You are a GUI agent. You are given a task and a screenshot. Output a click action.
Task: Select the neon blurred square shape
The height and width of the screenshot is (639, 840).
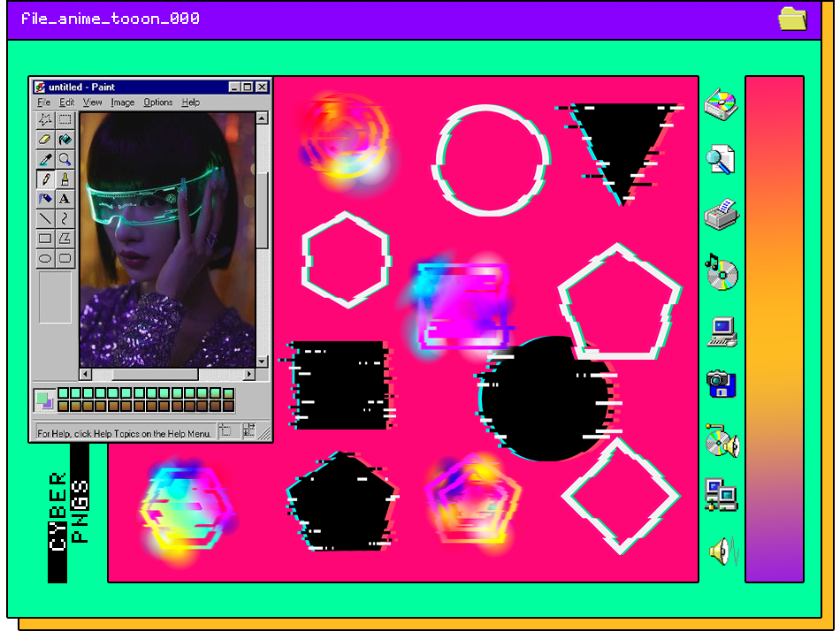coord(462,306)
